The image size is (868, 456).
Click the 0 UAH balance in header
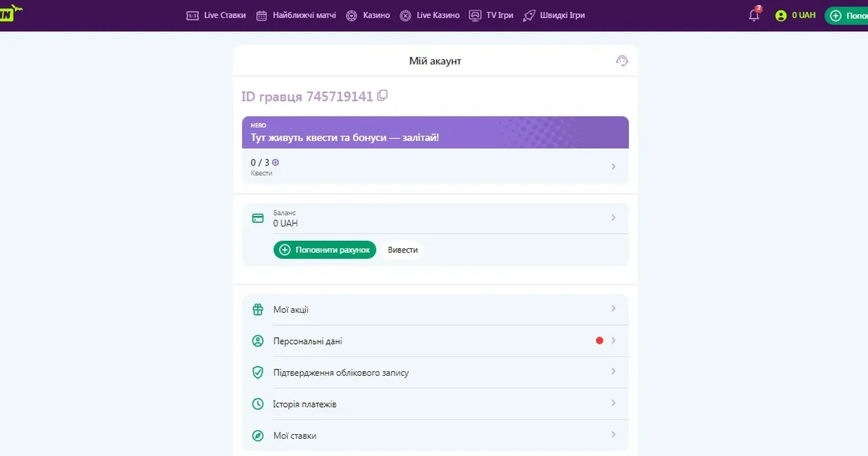(x=804, y=15)
